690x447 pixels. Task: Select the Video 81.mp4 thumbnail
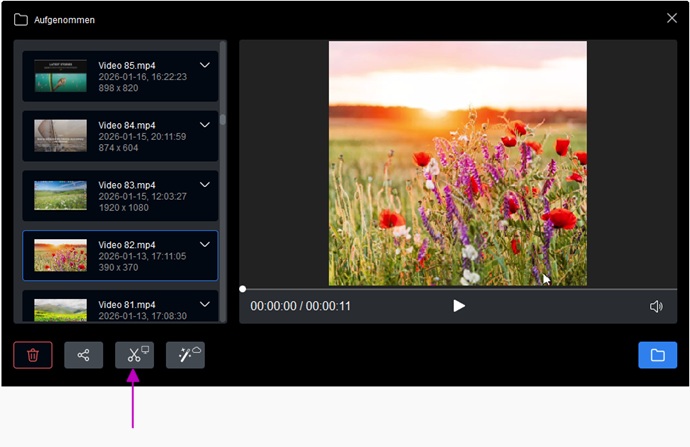point(60,310)
